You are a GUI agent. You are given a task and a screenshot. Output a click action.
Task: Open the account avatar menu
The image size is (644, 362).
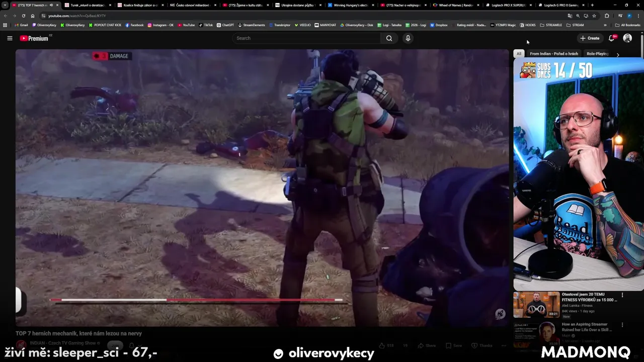coord(627,38)
